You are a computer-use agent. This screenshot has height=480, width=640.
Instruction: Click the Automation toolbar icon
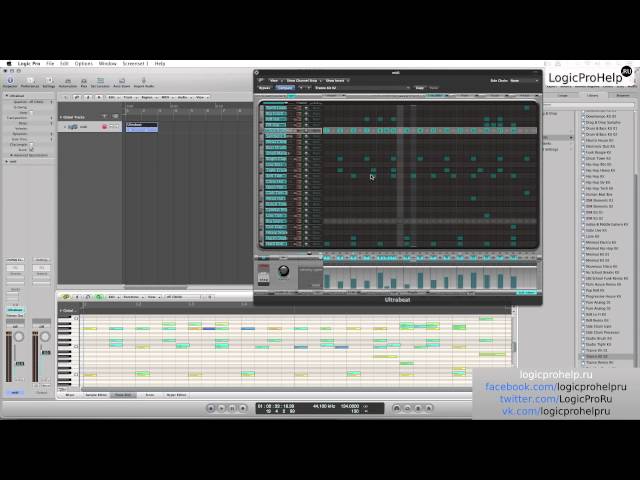(x=68, y=83)
